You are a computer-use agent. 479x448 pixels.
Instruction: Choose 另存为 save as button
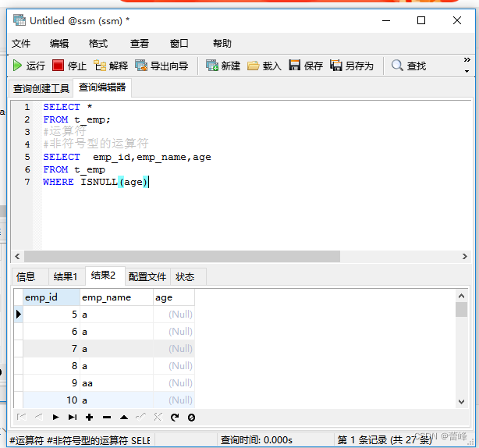[x=352, y=66]
